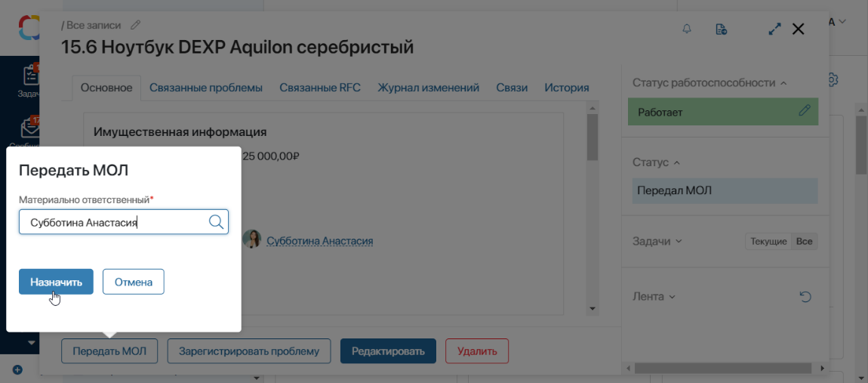Click the search magnifier in the Материально ответственный field
This screenshot has height=383, width=868.
(216, 221)
